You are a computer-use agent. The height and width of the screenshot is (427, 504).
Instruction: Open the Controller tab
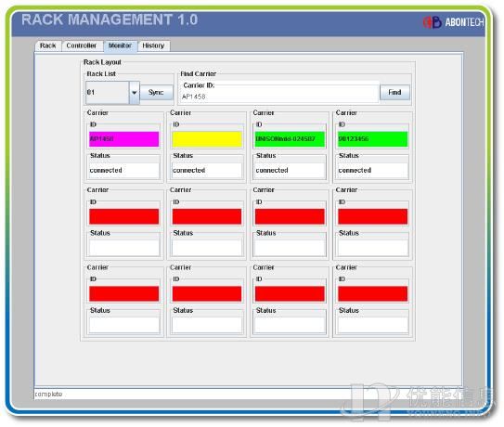82,45
